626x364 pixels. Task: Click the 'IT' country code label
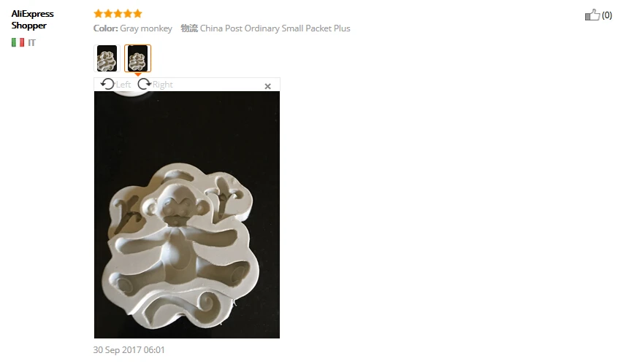point(31,42)
